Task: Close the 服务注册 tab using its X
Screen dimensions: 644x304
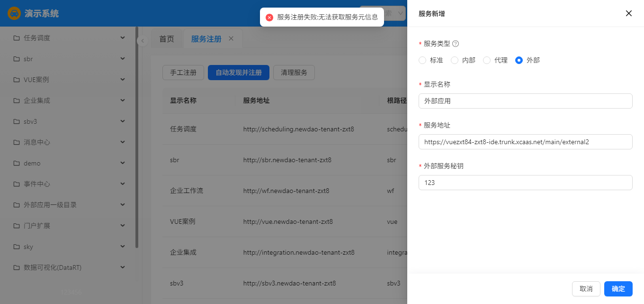Action: tap(231, 38)
